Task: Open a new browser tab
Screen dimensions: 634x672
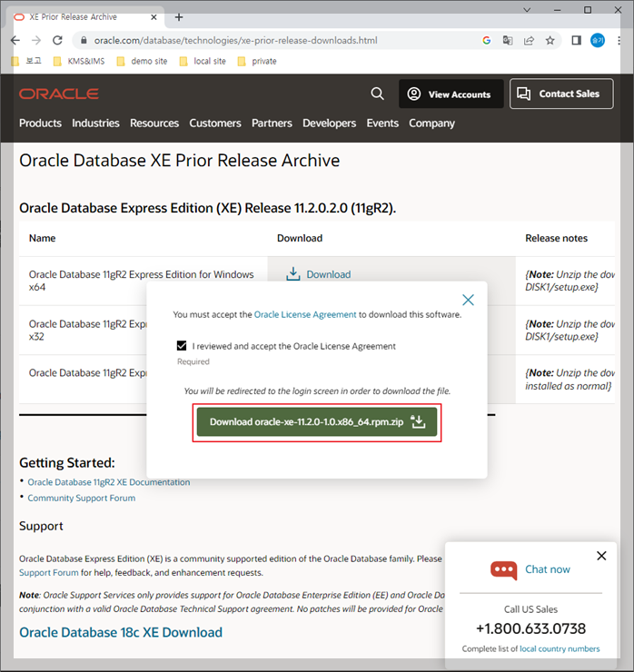Action: pos(179,17)
